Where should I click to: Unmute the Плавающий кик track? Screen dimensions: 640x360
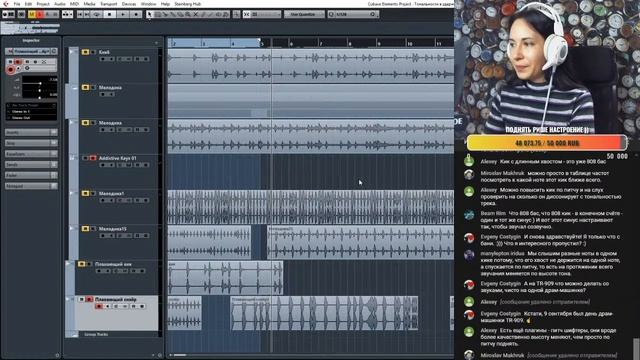(x=82, y=264)
